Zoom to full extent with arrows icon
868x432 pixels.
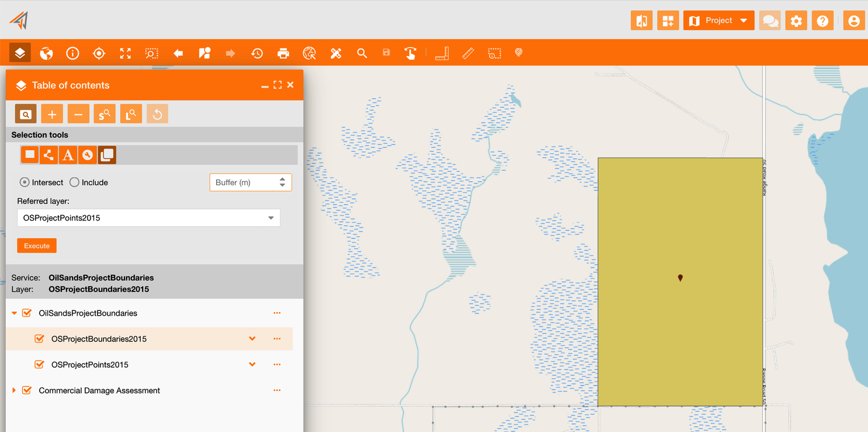click(125, 53)
